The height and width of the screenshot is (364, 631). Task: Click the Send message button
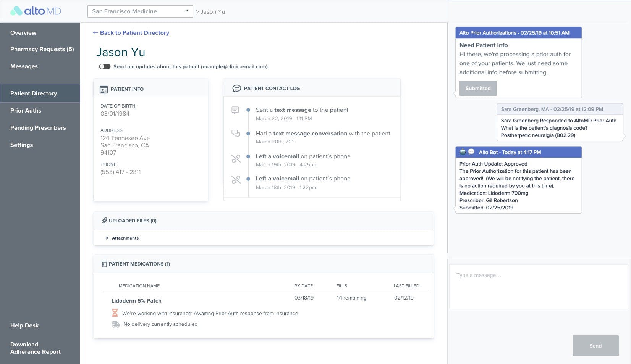[595, 346]
